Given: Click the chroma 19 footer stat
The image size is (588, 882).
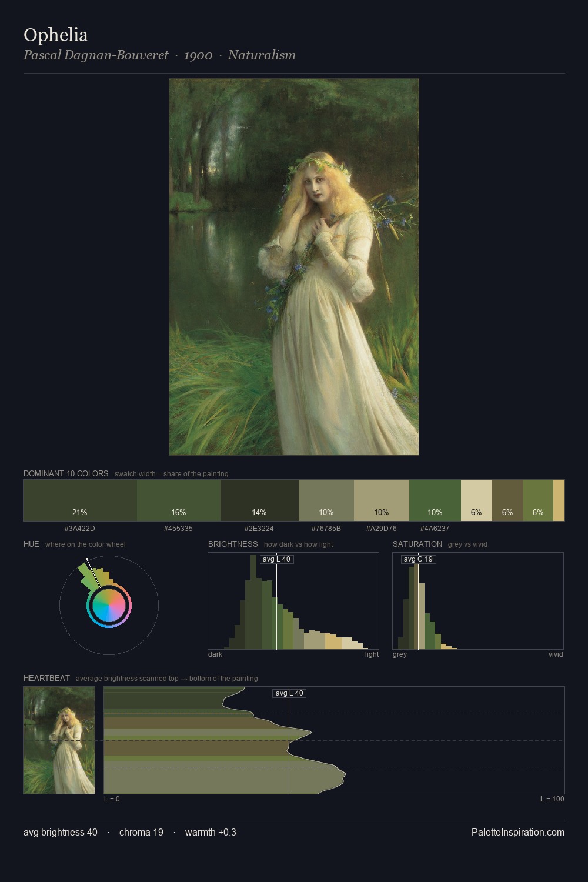Looking at the screenshot, I should pos(141,833).
